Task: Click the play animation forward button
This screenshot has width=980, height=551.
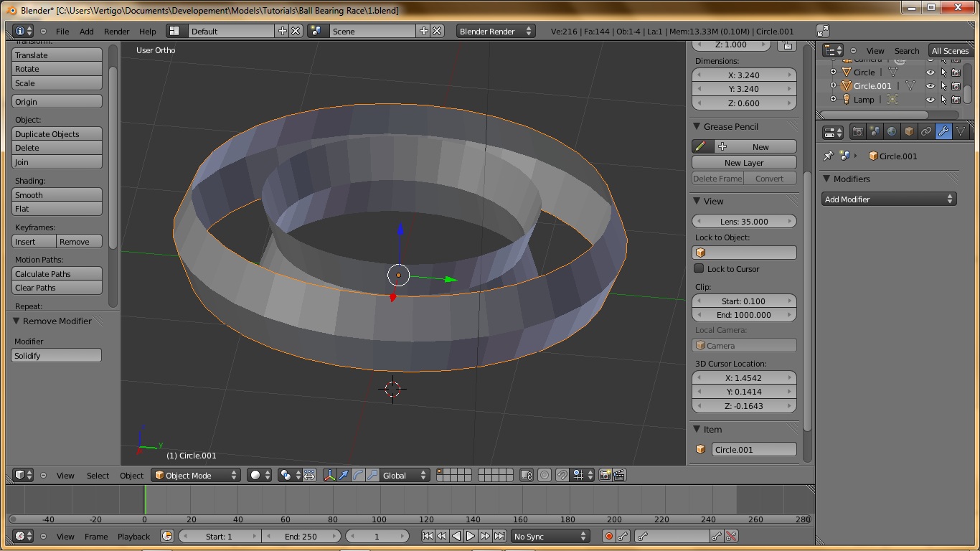Action: [x=471, y=536]
